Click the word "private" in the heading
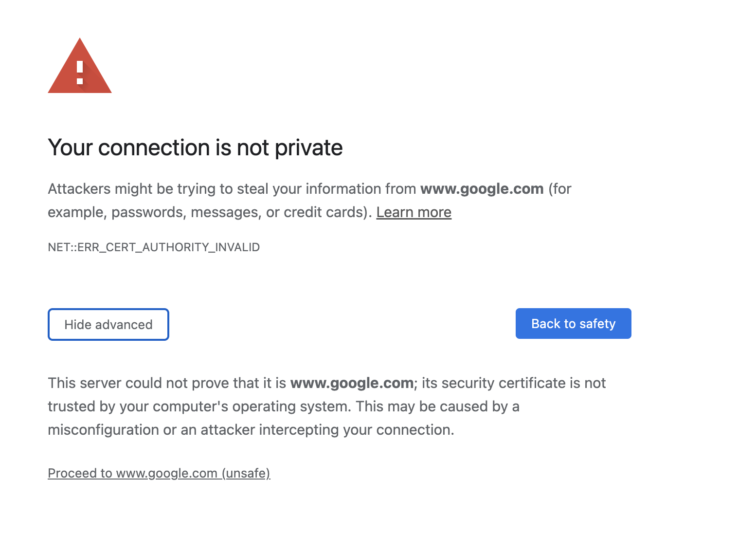 [x=308, y=148]
